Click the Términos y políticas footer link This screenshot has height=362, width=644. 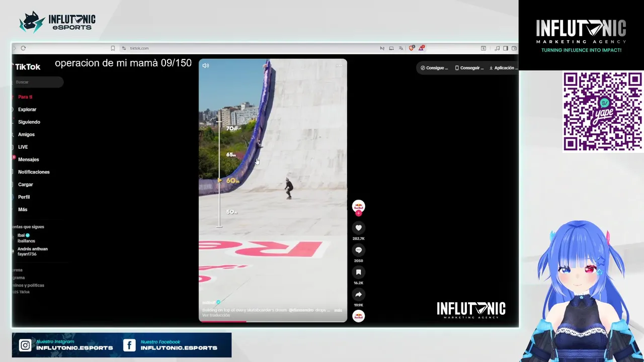[x=28, y=286]
